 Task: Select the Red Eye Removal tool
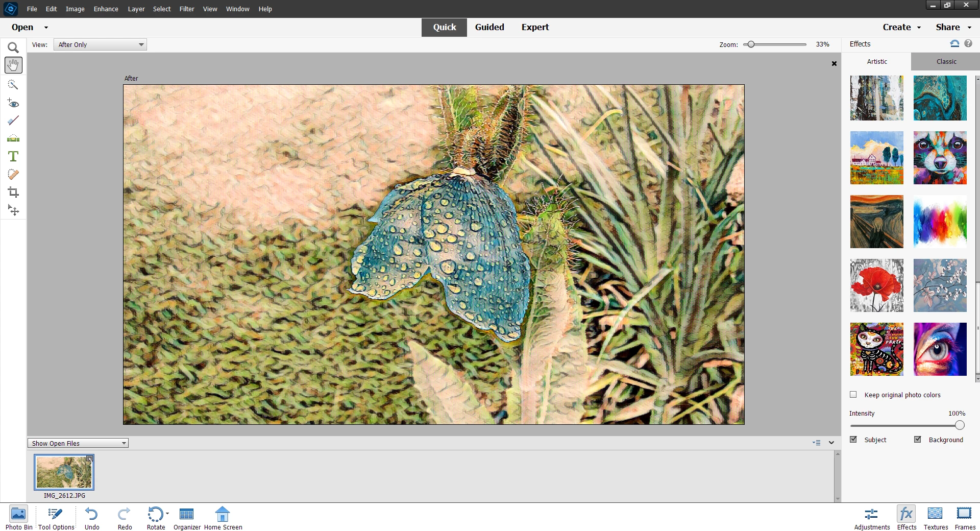(x=13, y=103)
